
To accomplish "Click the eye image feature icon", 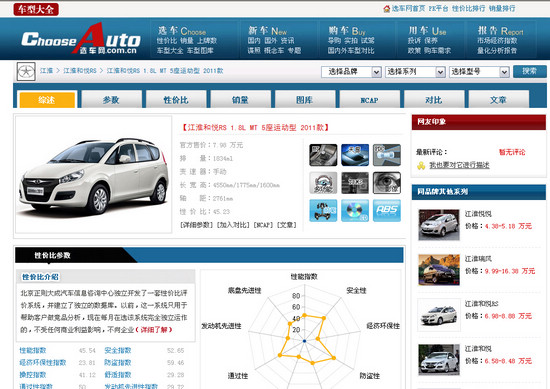I will click(387, 182).
